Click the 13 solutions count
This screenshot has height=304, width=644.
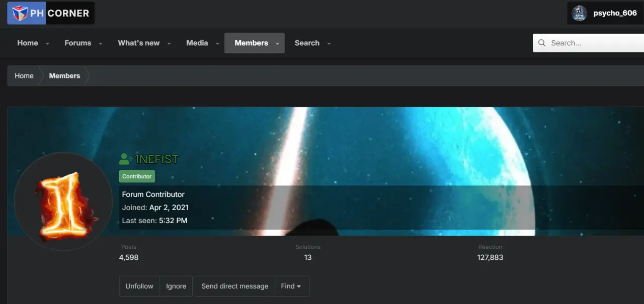click(308, 257)
